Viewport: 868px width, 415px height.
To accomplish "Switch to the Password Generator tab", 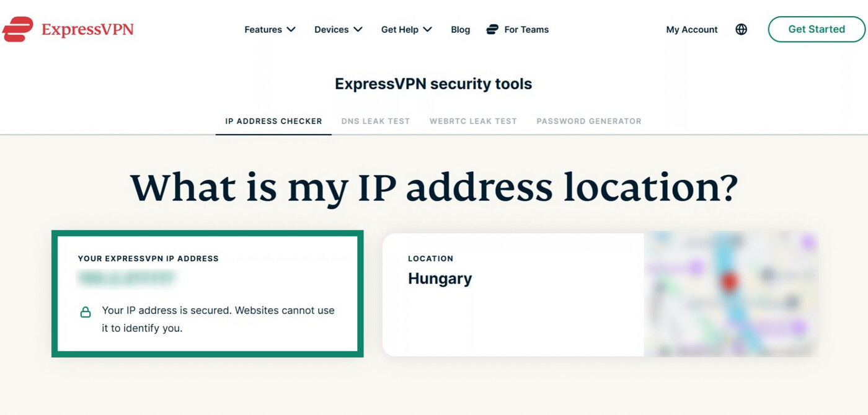I will point(589,121).
